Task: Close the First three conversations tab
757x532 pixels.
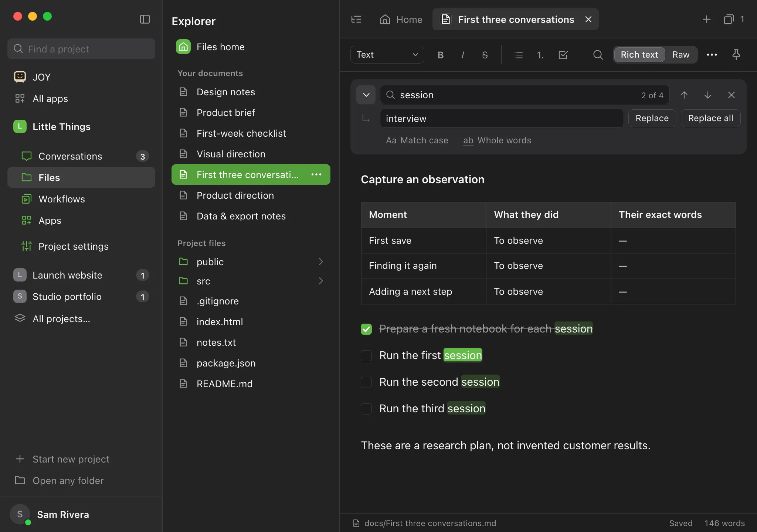Action: coord(588,19)
